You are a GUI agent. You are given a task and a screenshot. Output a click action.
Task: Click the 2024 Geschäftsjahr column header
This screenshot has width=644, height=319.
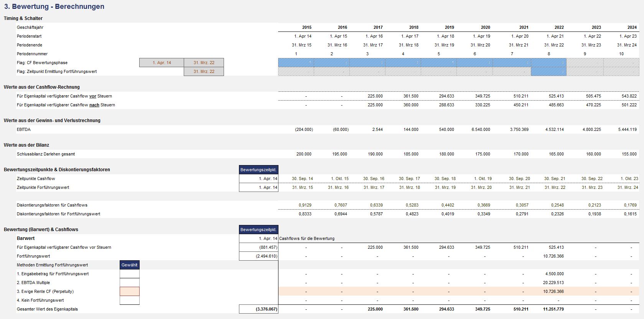(x=632, y=27)
